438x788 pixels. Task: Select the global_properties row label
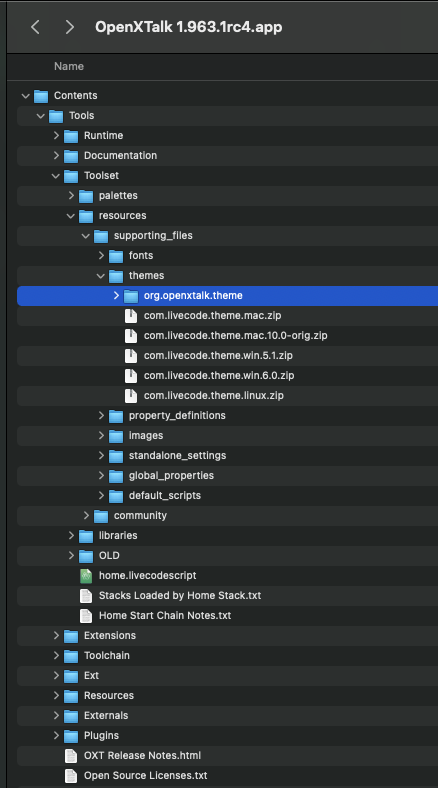(x=171, y=475)
